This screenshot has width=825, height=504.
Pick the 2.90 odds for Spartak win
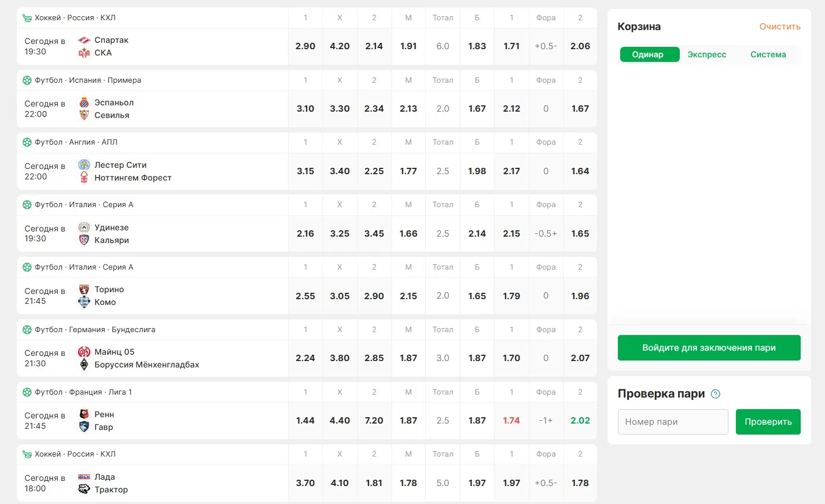[x=305, y=46]
